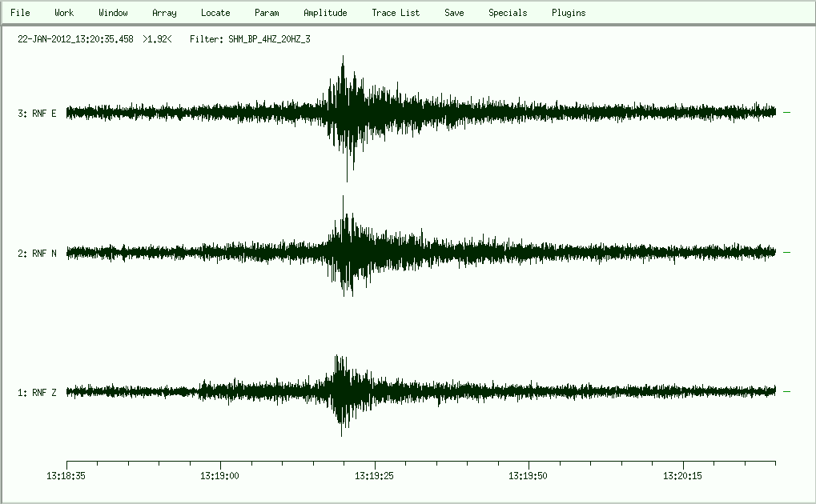Screen dimensions: 816x504
Task: Select the '3: RNF E' trace label
Action: coord(37,114)
